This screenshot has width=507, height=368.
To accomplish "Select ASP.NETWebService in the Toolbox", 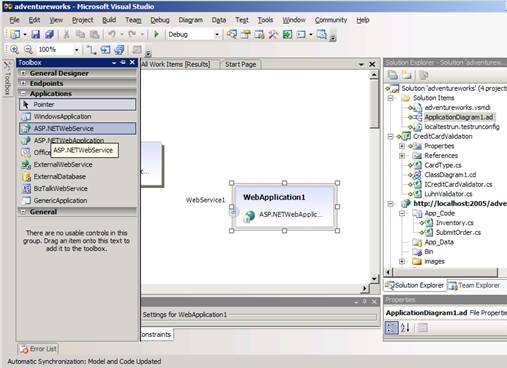I will point(77,128).
